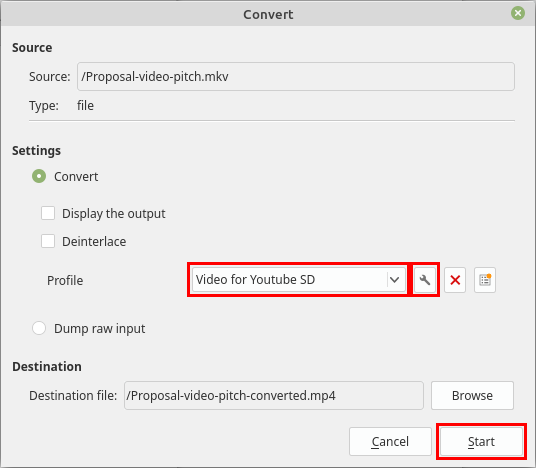Create a new profile icon
The image size is (536, 468).
point(485,280)
